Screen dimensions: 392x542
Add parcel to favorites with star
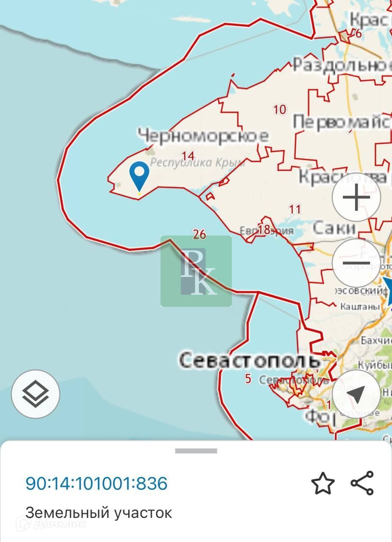click(323, 483)
